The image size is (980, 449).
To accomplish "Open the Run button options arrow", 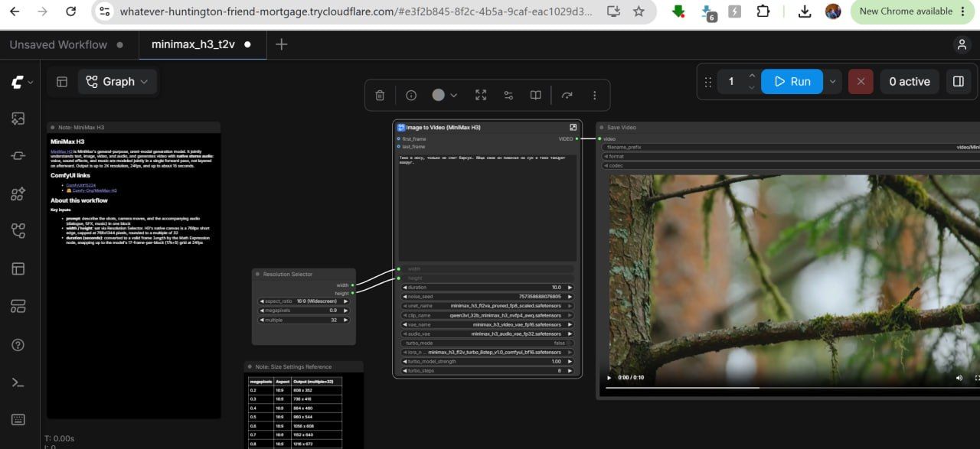I will [x=833, y=82].
